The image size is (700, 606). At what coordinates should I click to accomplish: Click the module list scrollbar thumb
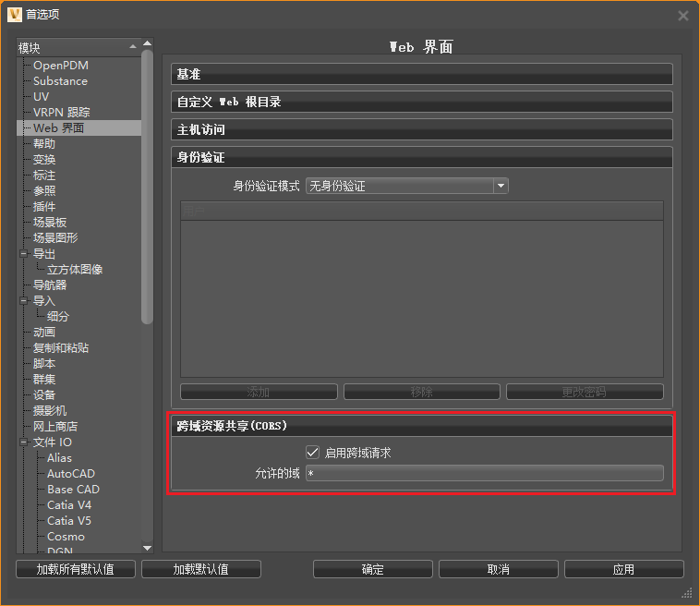coord(148,187)
